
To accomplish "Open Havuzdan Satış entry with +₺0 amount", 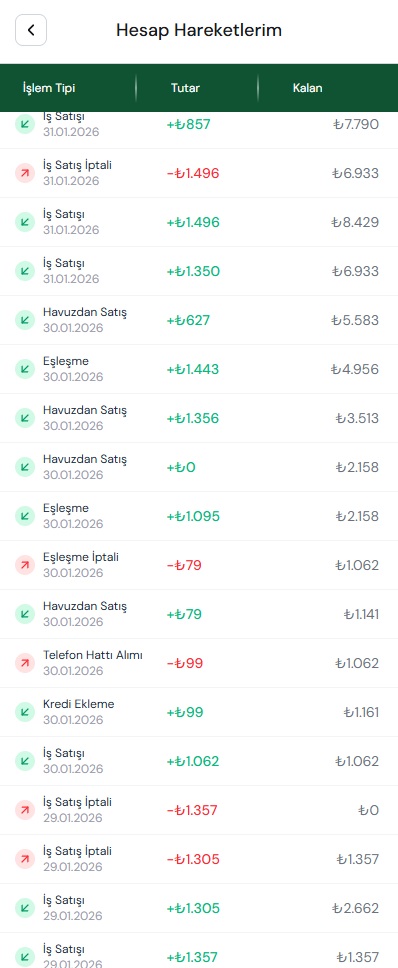I will tap(199, 467).
